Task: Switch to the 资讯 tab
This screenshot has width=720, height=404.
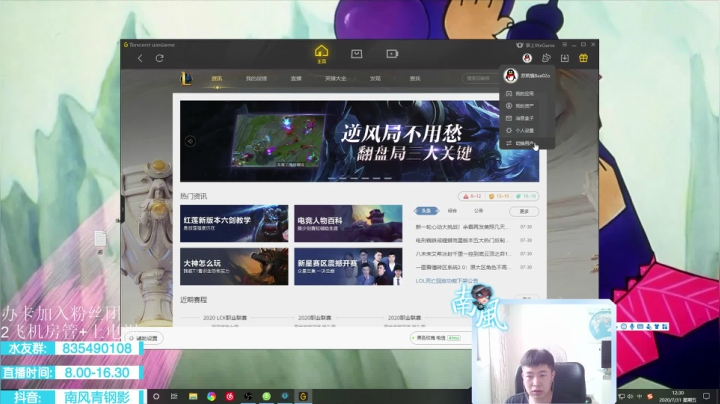Action: coord(217,79)
